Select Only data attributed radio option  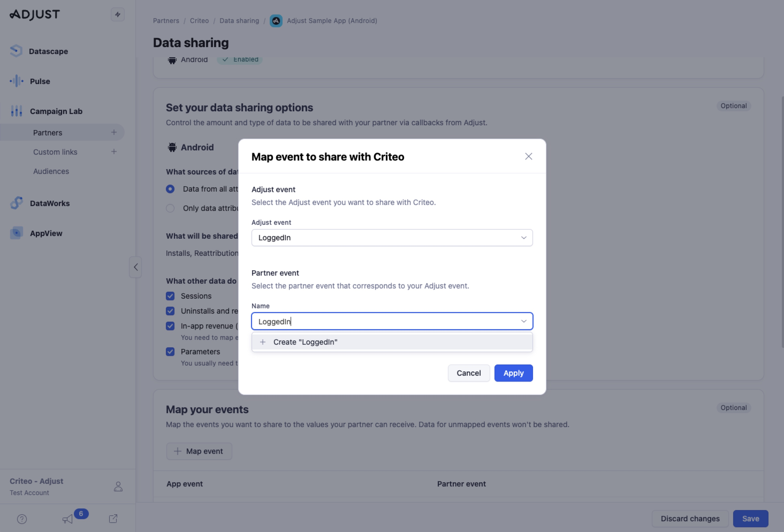tap(170, 208)
